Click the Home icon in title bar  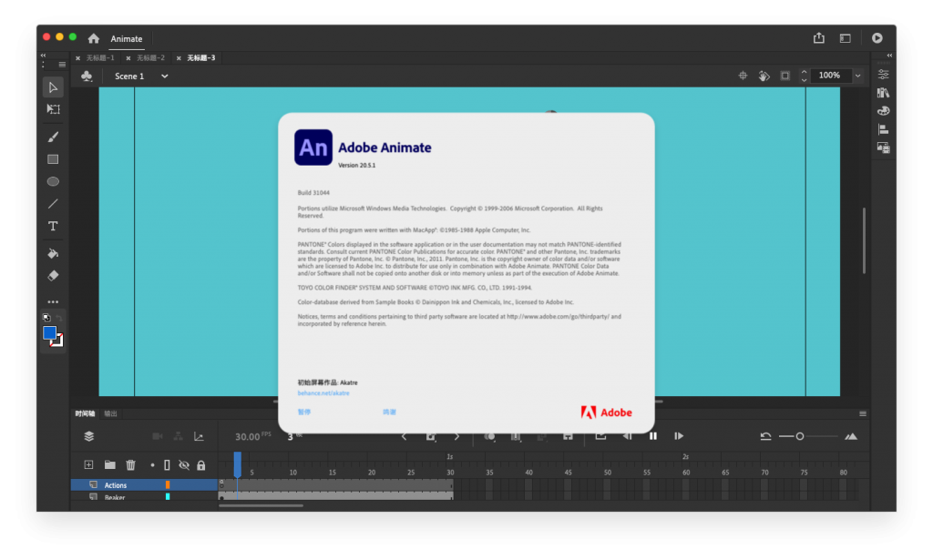94,38
